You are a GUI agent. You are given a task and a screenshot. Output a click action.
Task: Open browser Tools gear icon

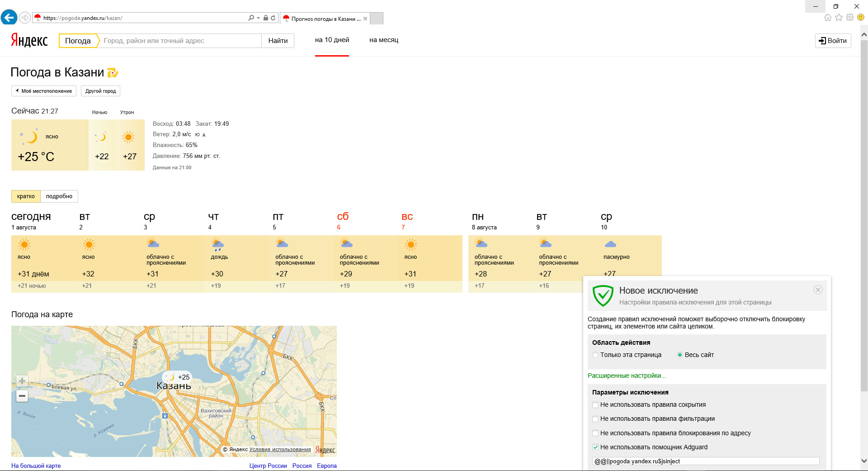click(850, 17)
